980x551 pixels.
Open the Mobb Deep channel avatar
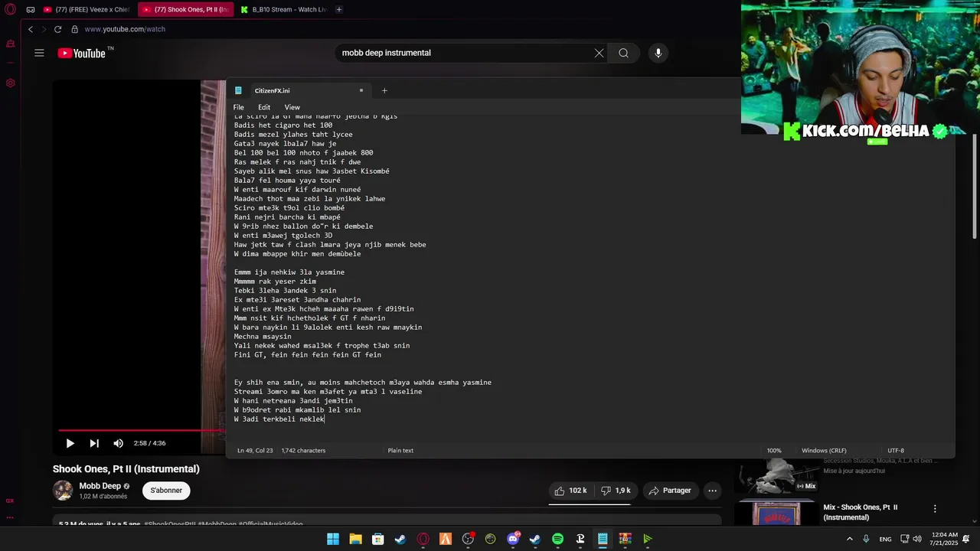[x=63, y=491]
